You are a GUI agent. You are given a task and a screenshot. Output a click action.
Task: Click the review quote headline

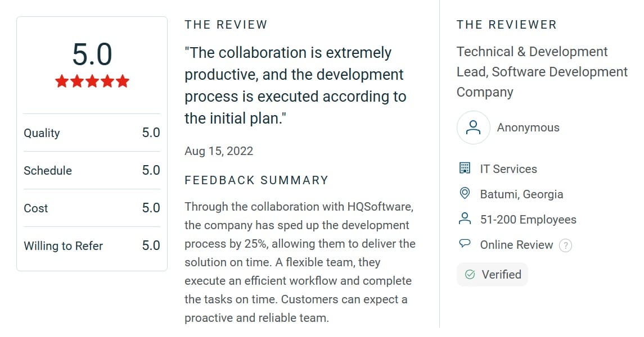click(x=295, y=85)
